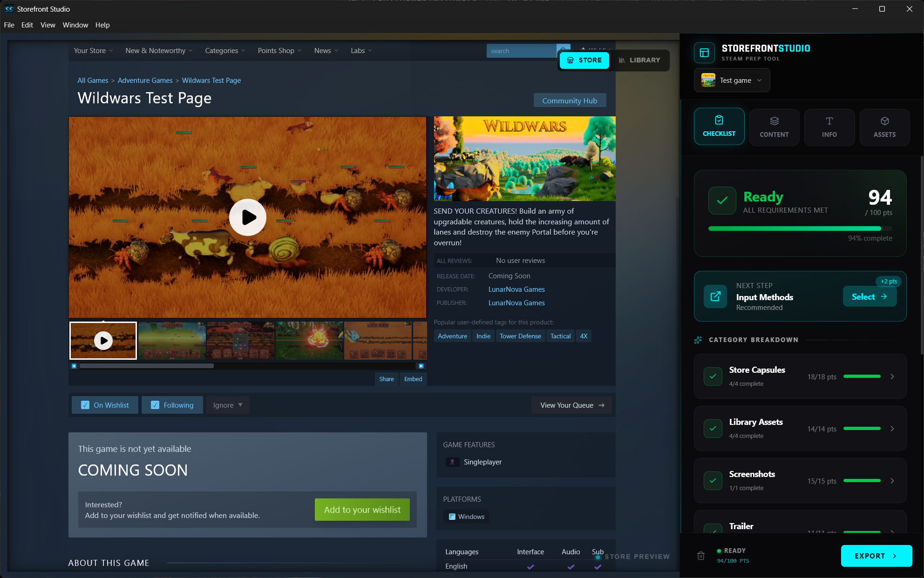Open the Test game selector dropdown

pyautogui.click(x=732, y=80)
